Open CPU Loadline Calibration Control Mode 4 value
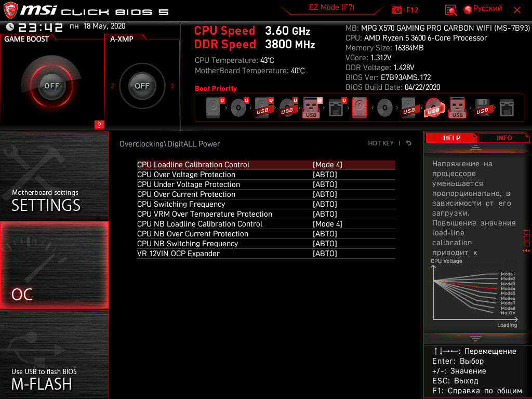The image size is (532, 399). click(327, 165)
